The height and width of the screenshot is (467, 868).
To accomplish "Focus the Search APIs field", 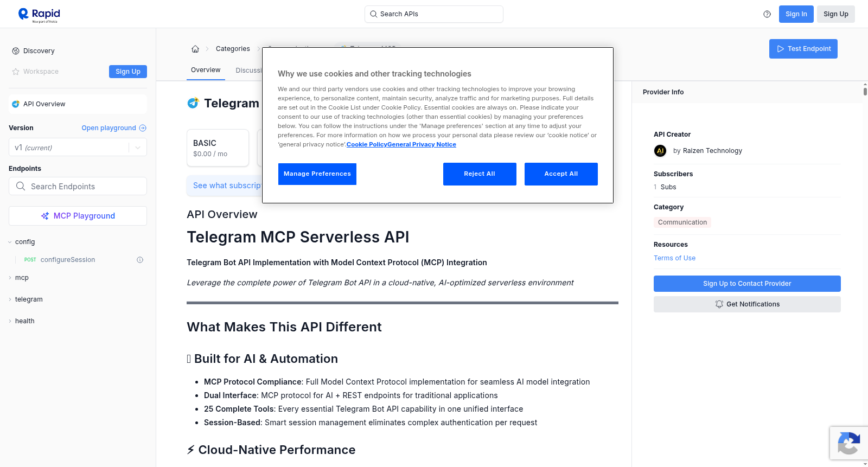I will point(434,14).
